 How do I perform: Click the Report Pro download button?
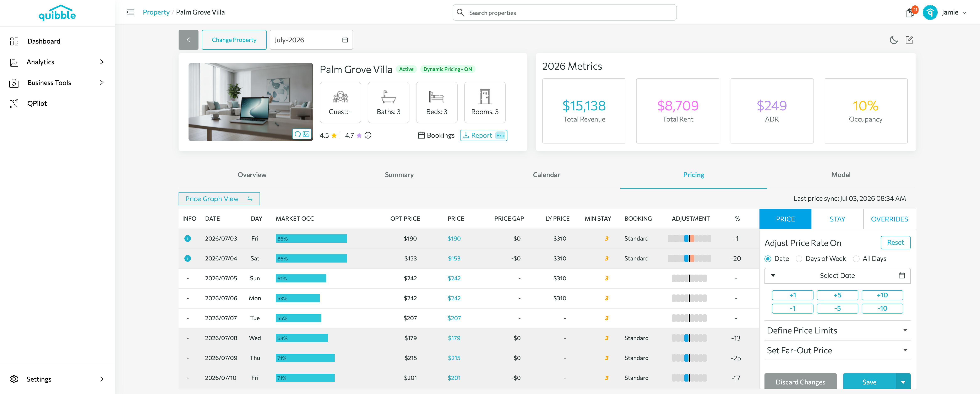click(x=484, y=135)
